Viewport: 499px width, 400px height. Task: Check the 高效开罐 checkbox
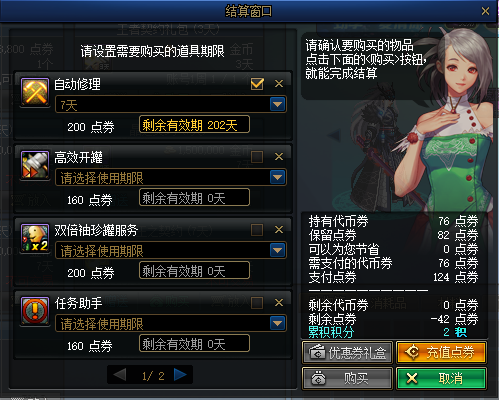coord(257,157)
